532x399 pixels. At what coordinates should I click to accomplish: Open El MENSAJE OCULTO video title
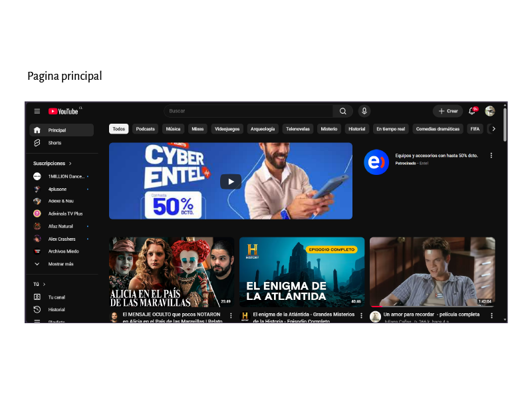(172, 318)
